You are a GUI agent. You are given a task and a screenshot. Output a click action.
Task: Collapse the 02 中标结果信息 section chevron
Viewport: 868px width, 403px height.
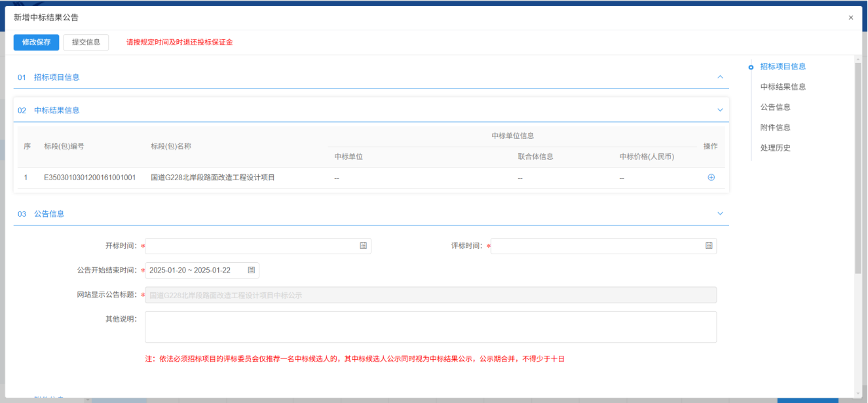click(x=720, y=110)
